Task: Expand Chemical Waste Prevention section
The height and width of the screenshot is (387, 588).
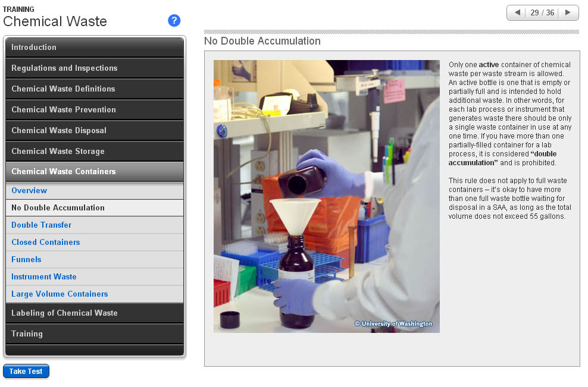Action: pos(95,110)
